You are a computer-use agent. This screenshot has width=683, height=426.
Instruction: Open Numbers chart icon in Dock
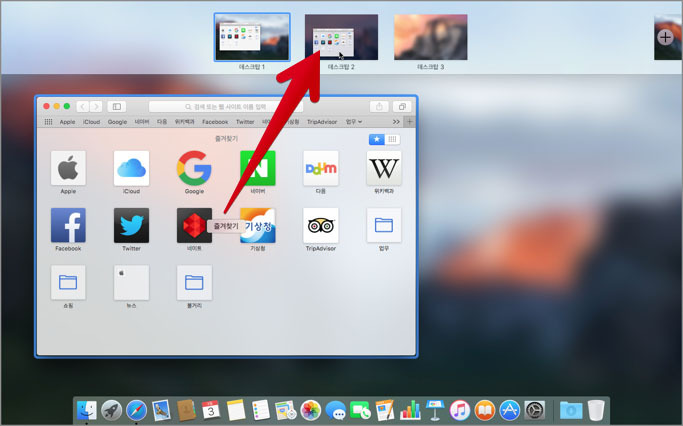(410, 410)
